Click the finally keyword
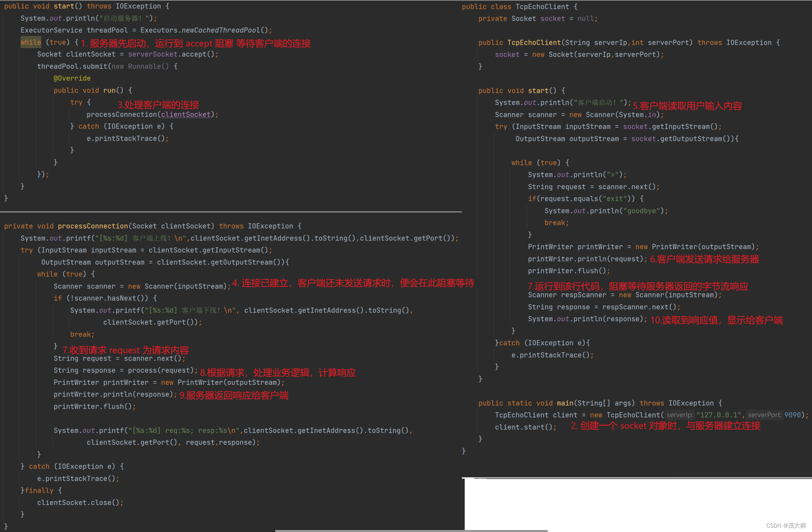This screenshot has height=532, width=812. 39,491
